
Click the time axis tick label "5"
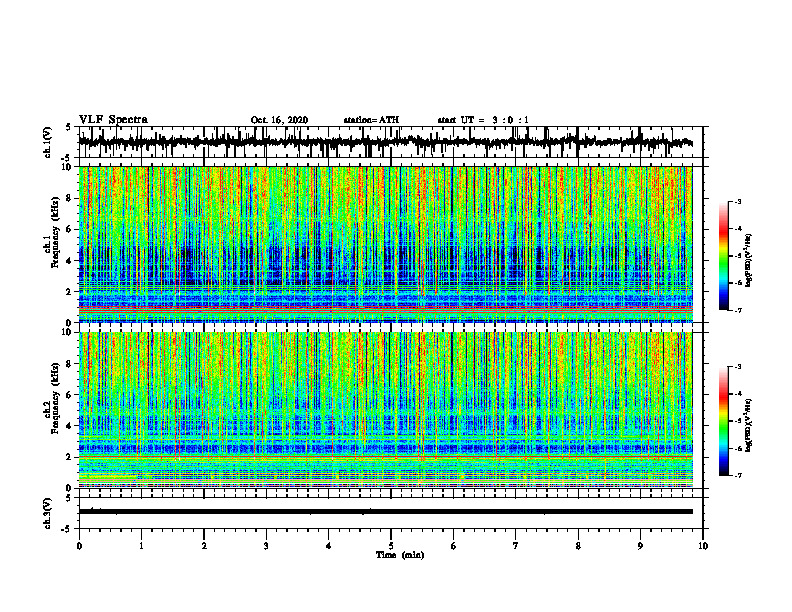(x=391, y=546)
